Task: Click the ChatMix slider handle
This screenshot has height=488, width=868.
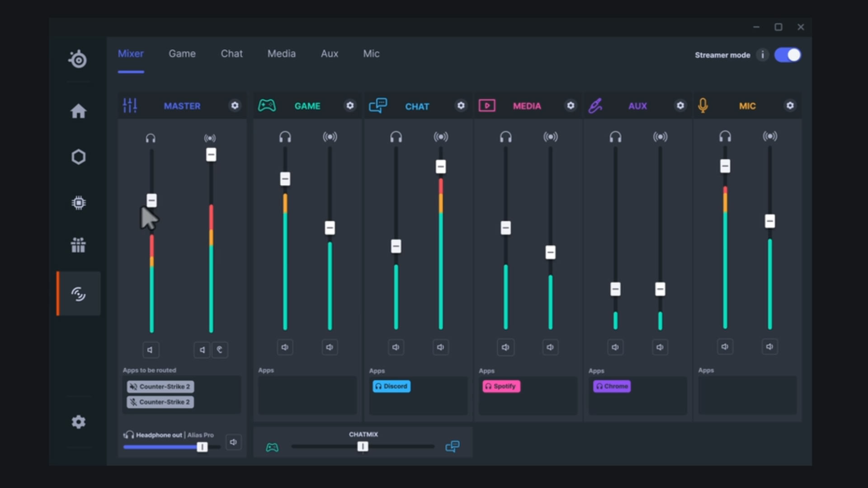Action: [363, 446]
